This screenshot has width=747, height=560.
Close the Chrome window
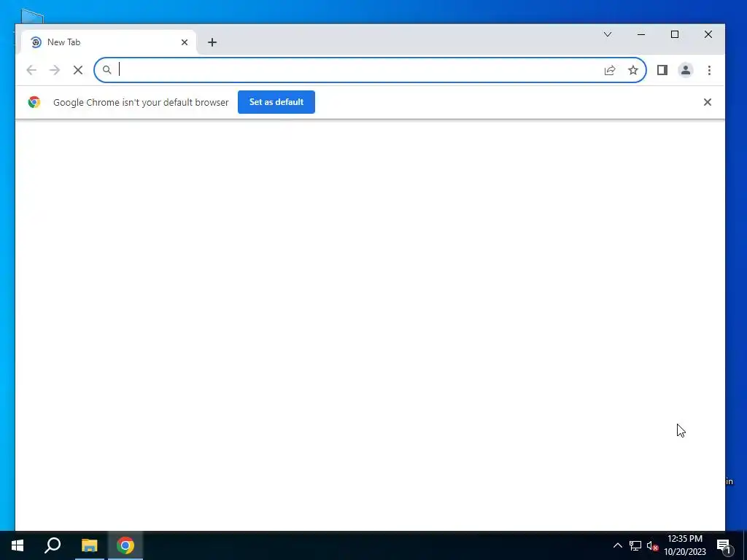click(x=708, y=34)
